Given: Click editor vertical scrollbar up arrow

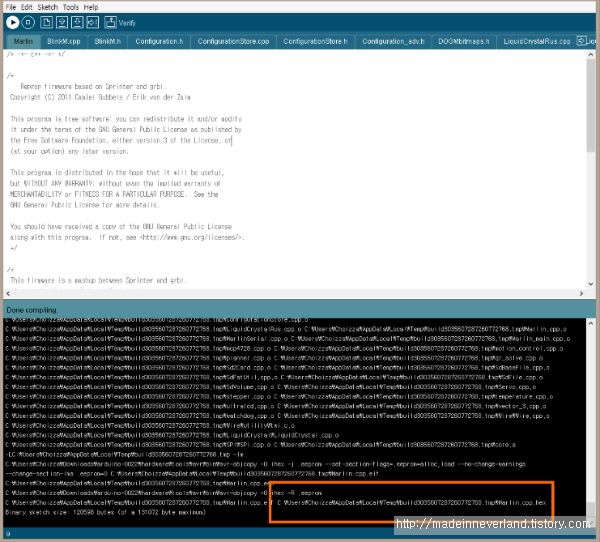Looking at the screenshot, I should pyautogui.click(x=591, y=55).
